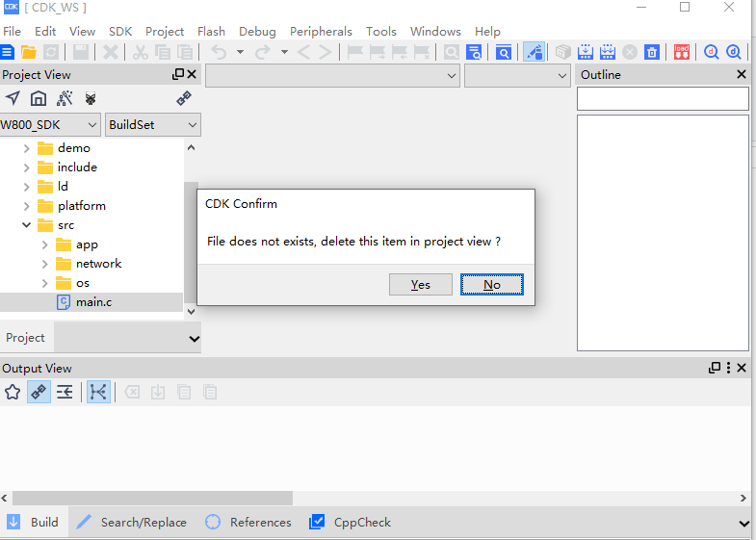Viewport: 756px width, 540px height.
Task: Open the Output View three-dot options menu
Action: 728,368
